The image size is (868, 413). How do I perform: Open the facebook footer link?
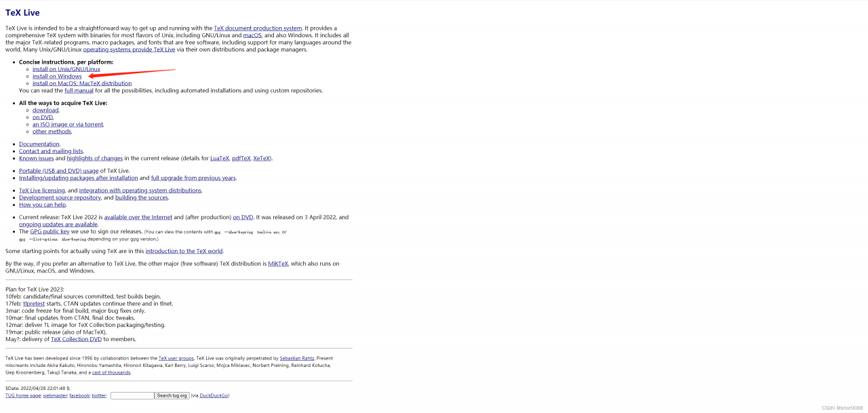coord(79,395)
